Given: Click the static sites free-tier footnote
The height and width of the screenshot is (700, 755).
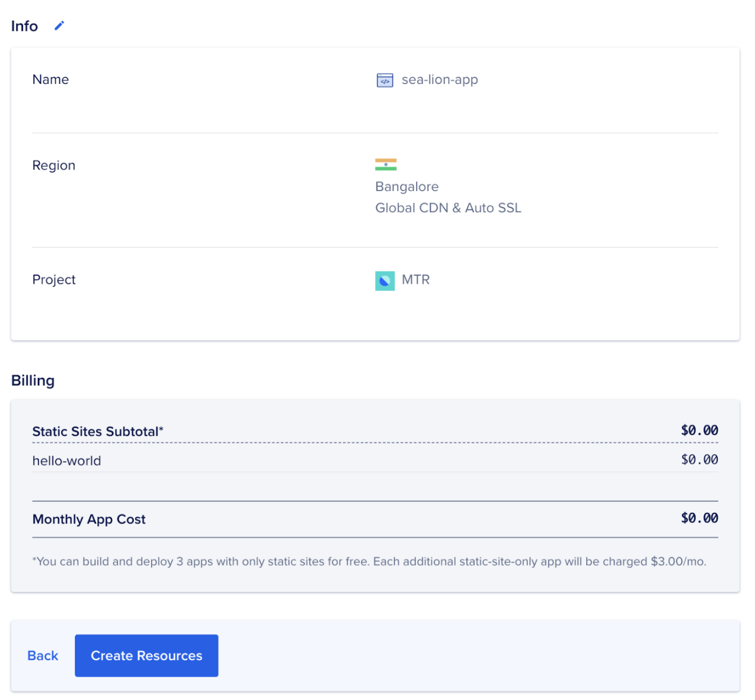Looking at the screenshot, I should (369, 561).
